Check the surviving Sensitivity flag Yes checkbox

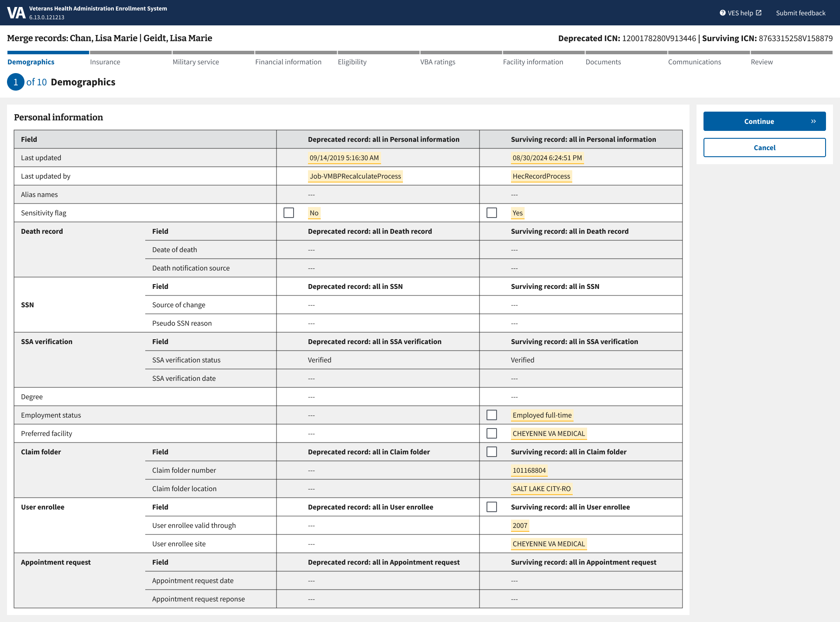(492, 213)
